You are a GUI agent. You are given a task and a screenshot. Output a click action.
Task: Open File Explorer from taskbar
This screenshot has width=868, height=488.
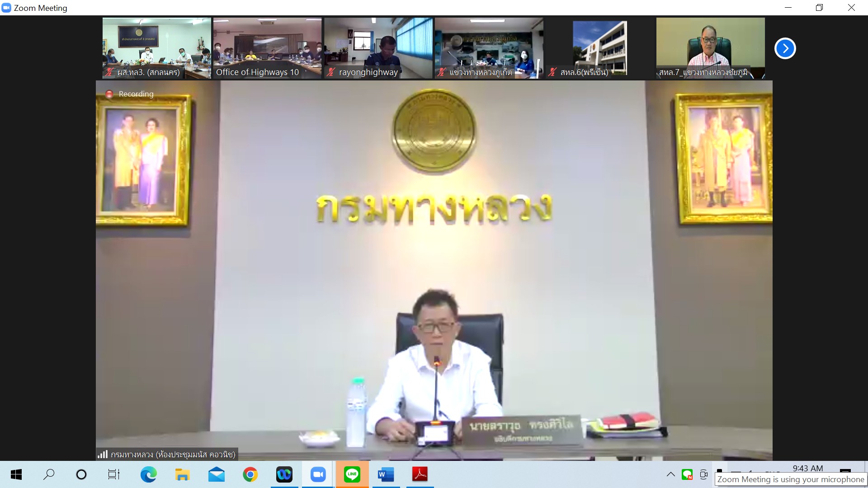pos(182,474)
